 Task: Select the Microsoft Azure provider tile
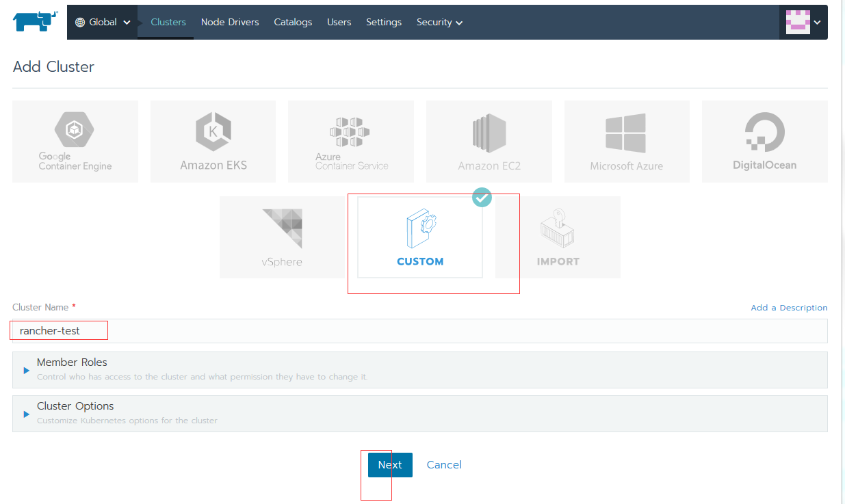627,142
